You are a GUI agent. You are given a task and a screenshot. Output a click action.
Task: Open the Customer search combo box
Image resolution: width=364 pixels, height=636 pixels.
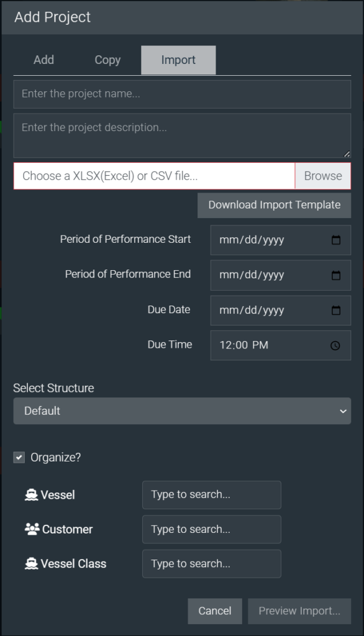(x=211, y=529)
